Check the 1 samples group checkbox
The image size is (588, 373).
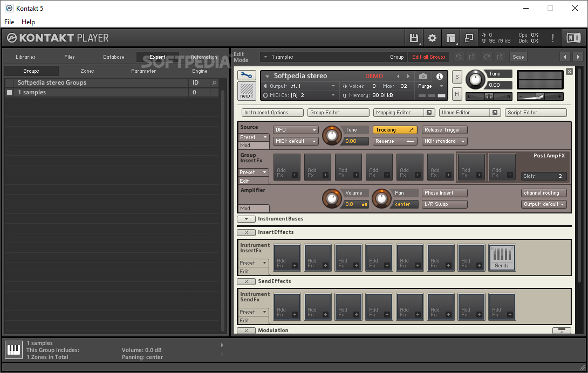pyautogui.click(x=10, y=92)
